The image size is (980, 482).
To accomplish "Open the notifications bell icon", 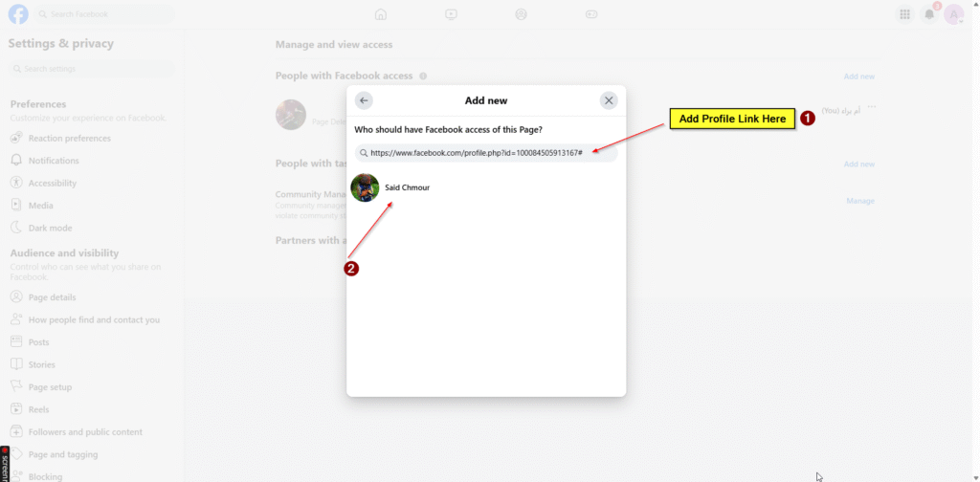I will (x=929, y=14).
